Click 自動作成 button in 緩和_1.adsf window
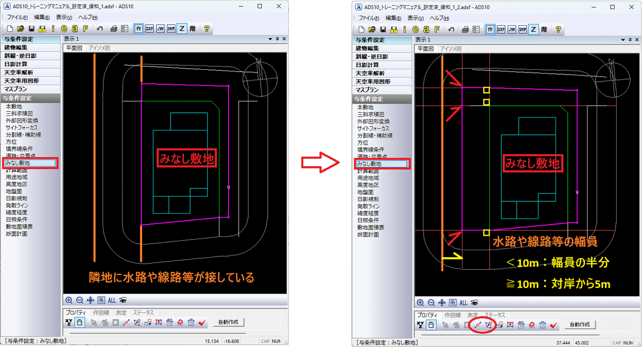Viewport: 644px width, 349px height. 229,322
